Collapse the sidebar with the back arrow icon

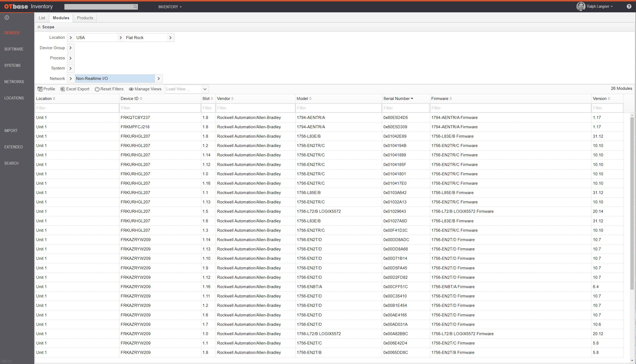tap(7, 18)
